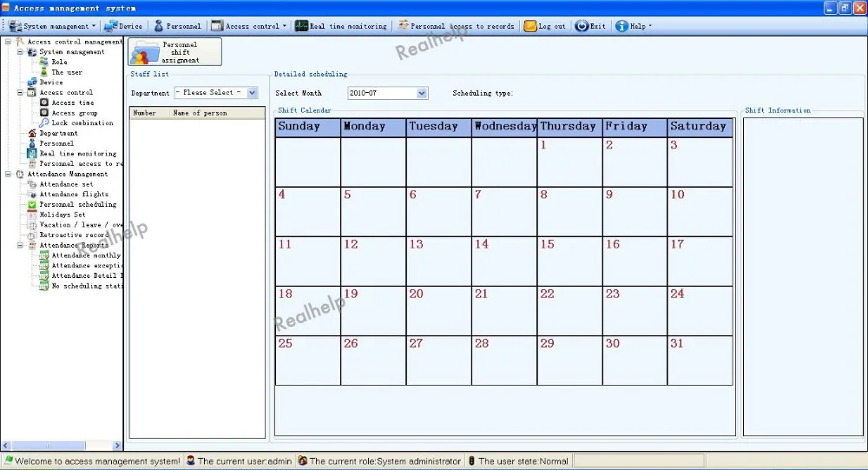Click the Saturday calendar header

pyautogui.click(x=700, y=127)
